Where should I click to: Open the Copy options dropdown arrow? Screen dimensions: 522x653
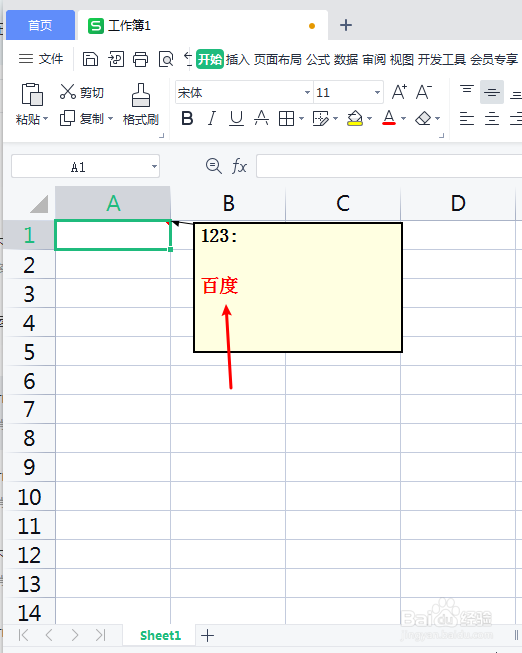pos(110,119)
